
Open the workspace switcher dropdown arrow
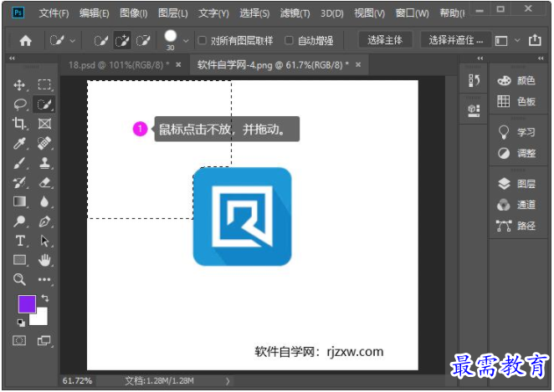(x=517, y=40)
